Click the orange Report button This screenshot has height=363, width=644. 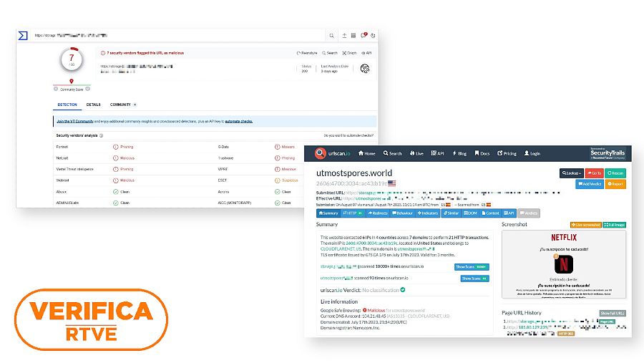615,184
